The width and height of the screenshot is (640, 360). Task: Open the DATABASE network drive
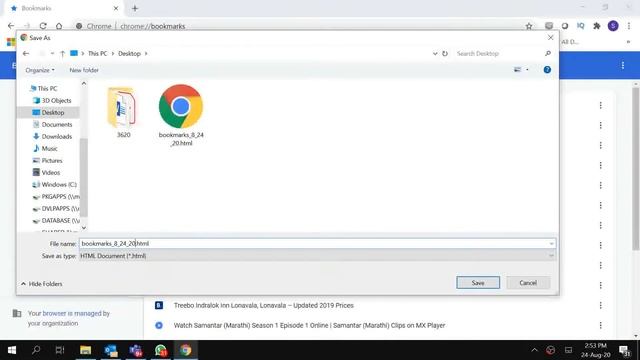tap(56, 221)
